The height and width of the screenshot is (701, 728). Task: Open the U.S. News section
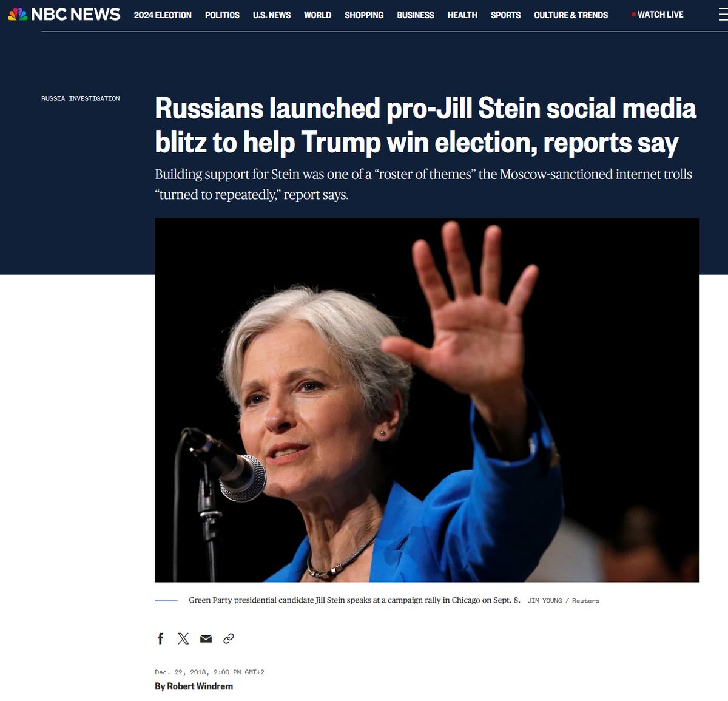(x=272, y=15)
